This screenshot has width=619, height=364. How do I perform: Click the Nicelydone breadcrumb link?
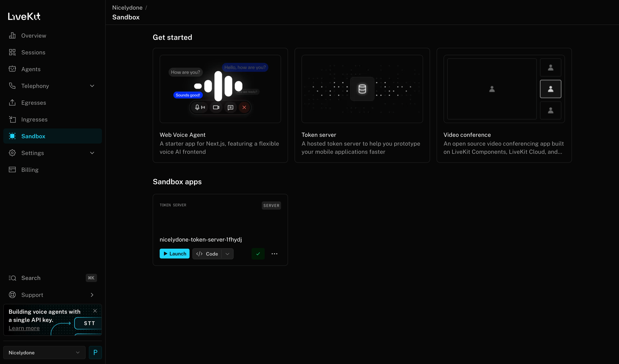(x=127, y=7)
